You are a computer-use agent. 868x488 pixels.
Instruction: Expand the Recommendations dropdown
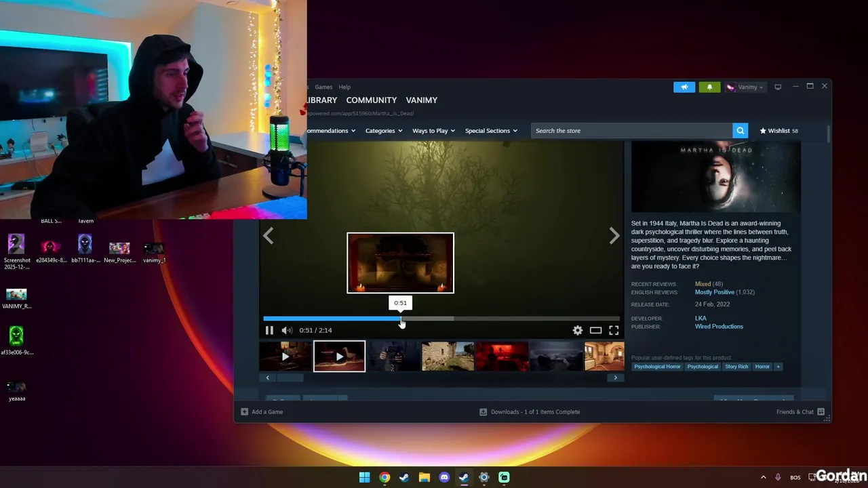point(332,131)
